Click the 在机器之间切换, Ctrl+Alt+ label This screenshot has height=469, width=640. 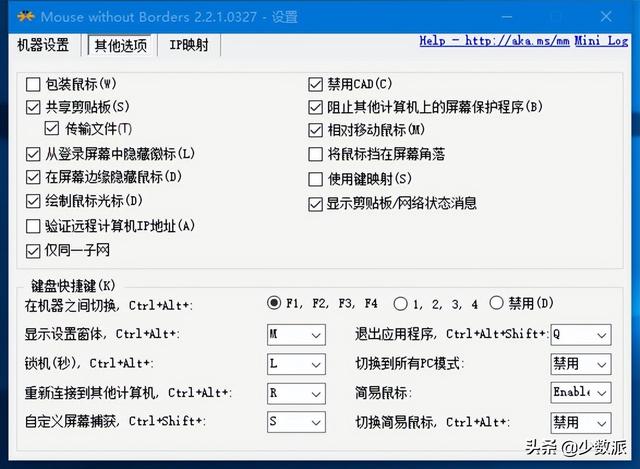click(x=109, y=305)
